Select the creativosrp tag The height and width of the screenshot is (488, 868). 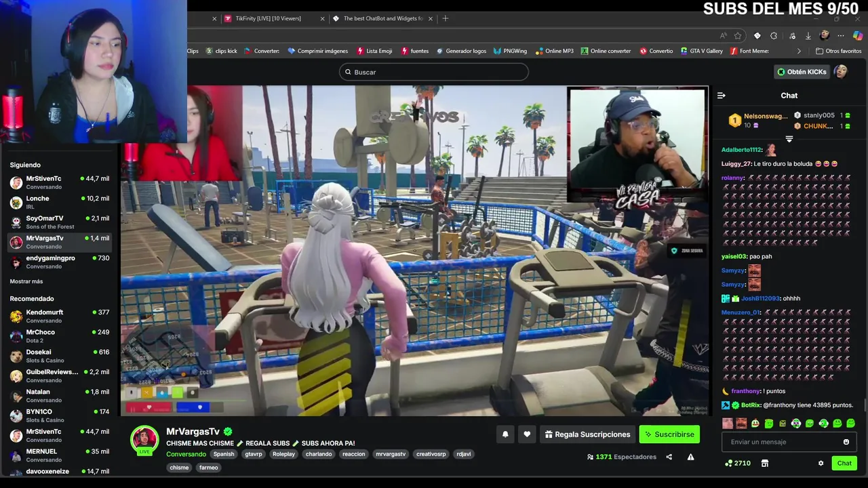431,454
